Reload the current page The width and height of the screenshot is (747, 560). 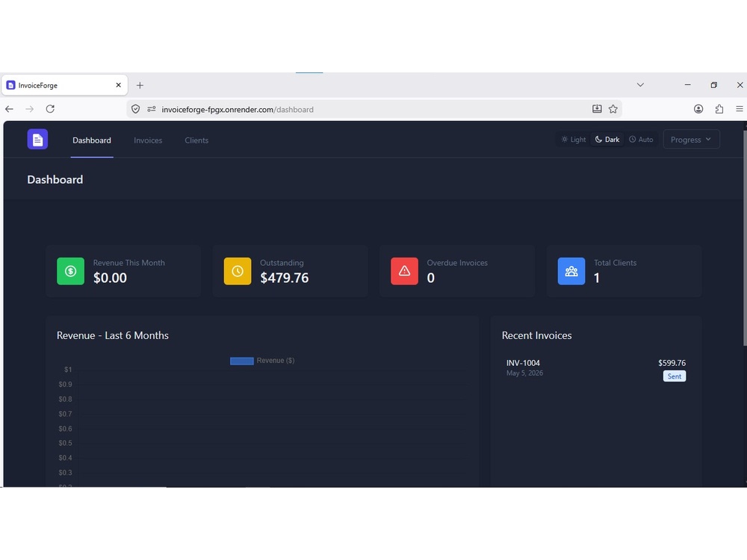point(50,109)
